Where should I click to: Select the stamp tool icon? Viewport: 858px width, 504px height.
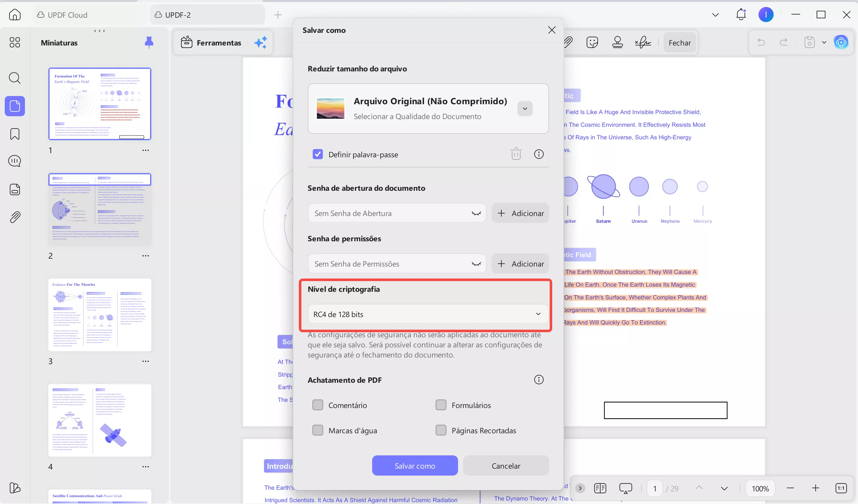coord(617,43)
